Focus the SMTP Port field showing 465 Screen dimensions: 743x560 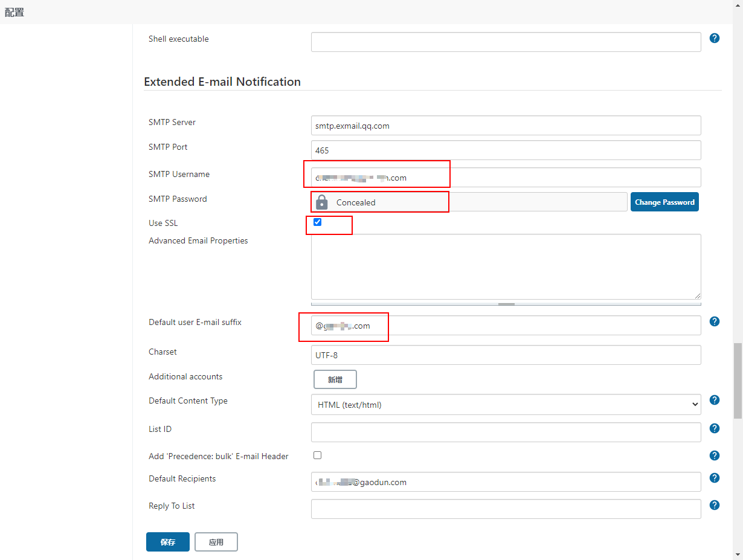coord(506,150)
